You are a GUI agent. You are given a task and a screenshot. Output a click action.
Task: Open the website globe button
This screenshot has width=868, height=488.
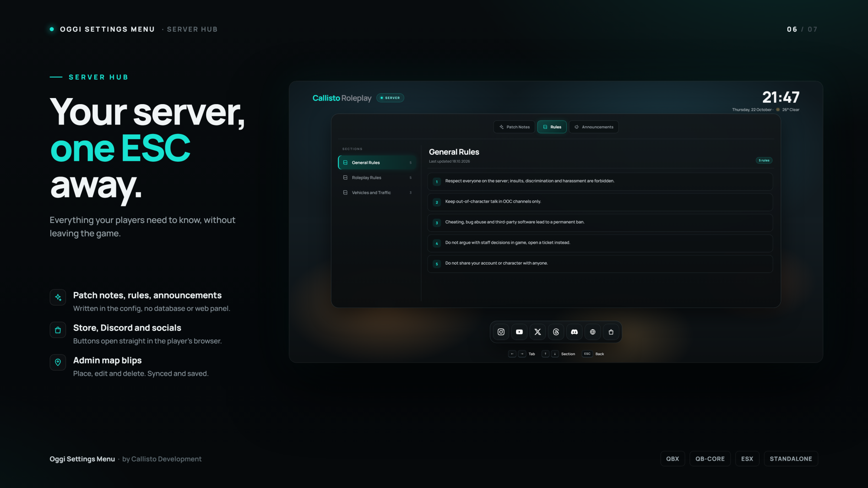pos(592,332)
